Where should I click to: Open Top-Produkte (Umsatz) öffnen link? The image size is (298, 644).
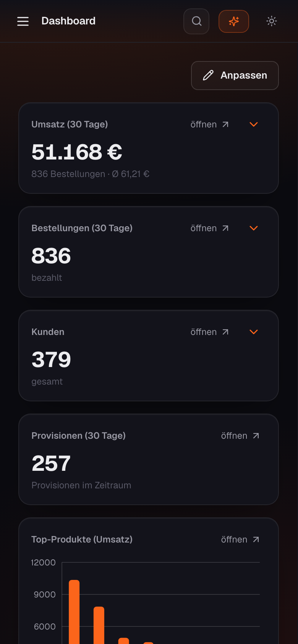240,539
